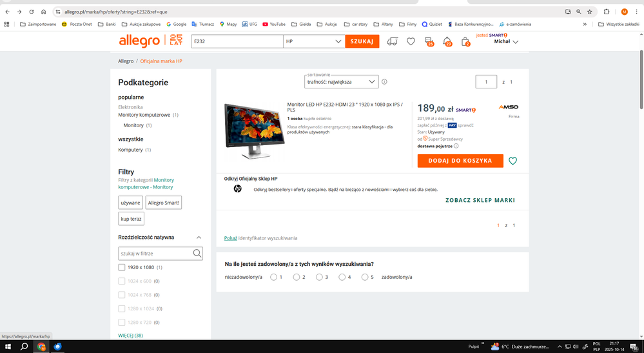
Task: Open messages icon with 26 badge
Action: coord(429,41)
